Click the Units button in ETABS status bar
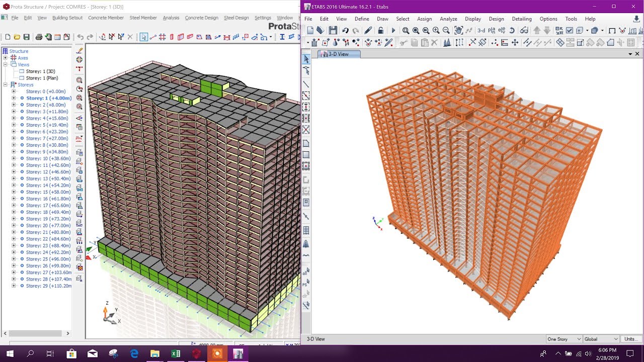Viewport: 644px width, 362px height. (630, 339)
